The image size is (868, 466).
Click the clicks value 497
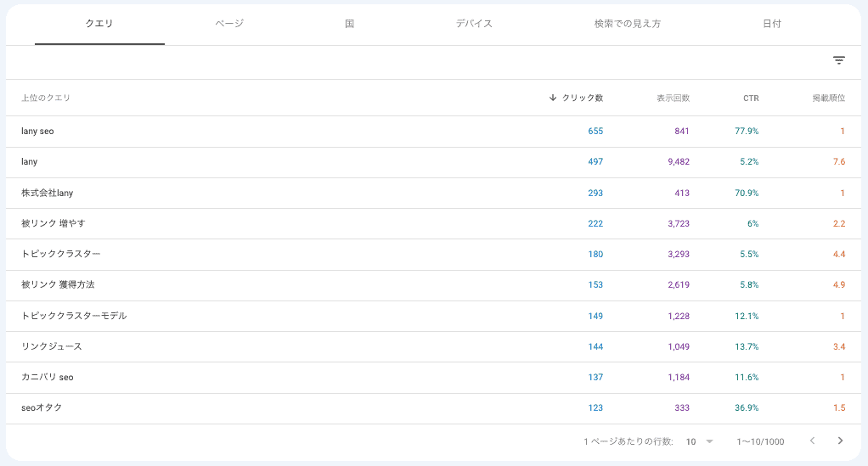595,161
